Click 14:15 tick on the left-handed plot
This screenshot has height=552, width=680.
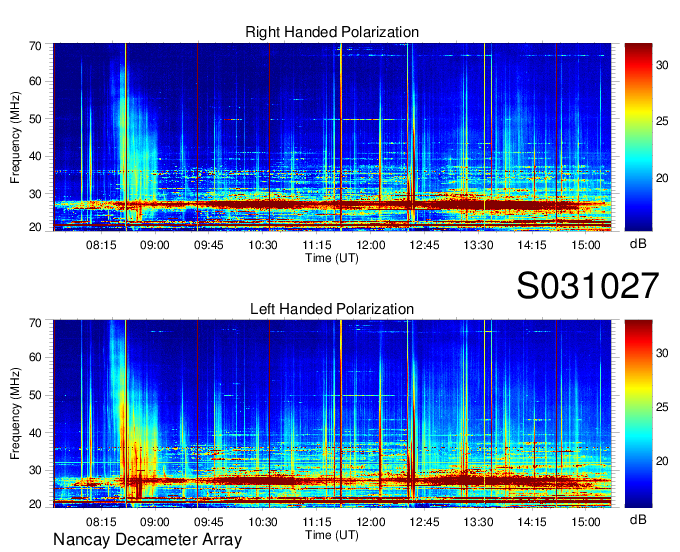532,522
